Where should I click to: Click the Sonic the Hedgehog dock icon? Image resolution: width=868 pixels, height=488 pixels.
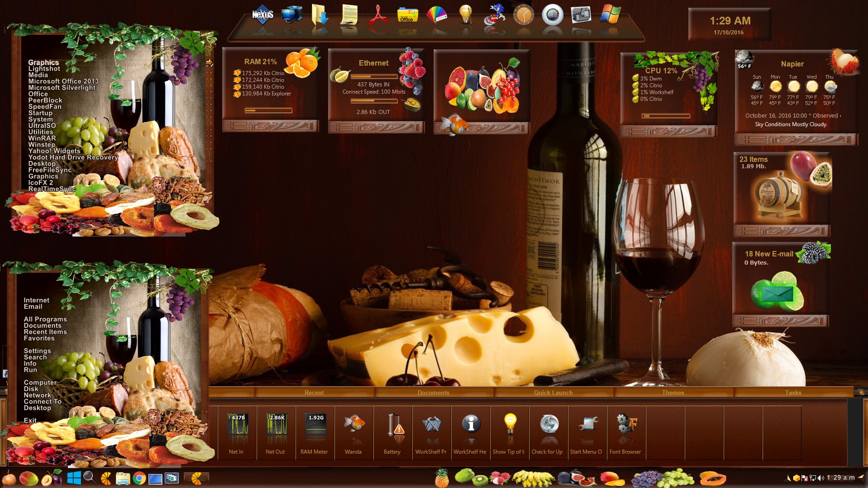coord(494,15)
